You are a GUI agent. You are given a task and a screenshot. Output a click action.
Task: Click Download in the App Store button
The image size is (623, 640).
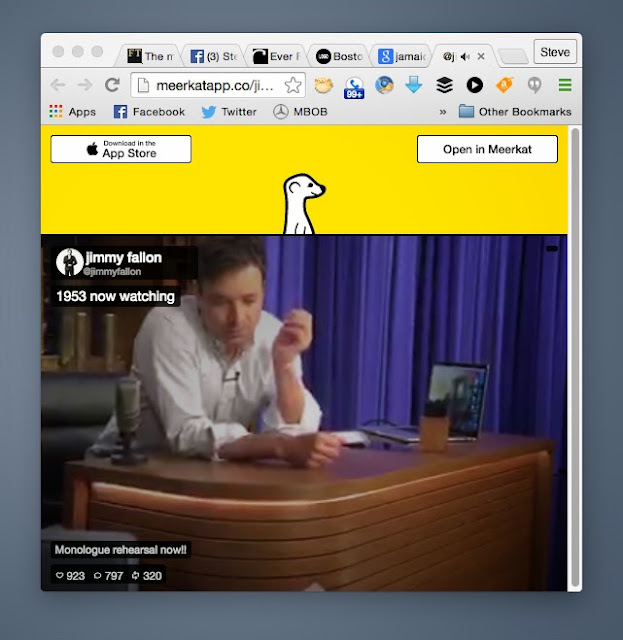121,149
